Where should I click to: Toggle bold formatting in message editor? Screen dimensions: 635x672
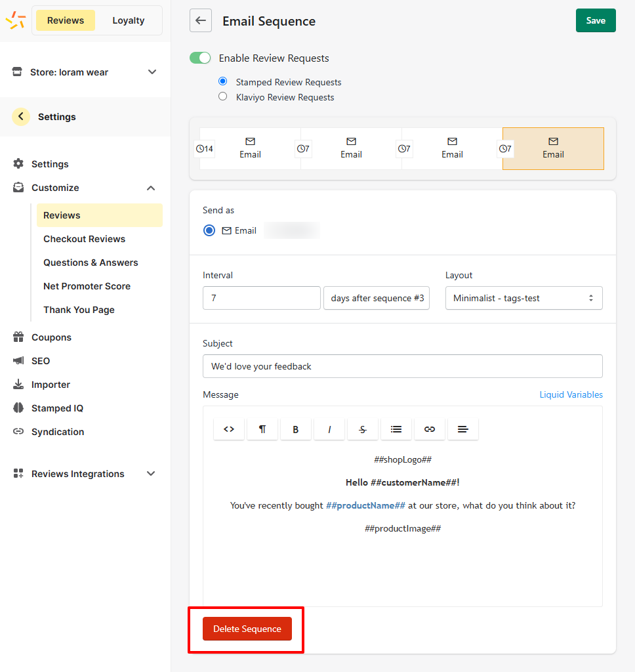point(296,429)
